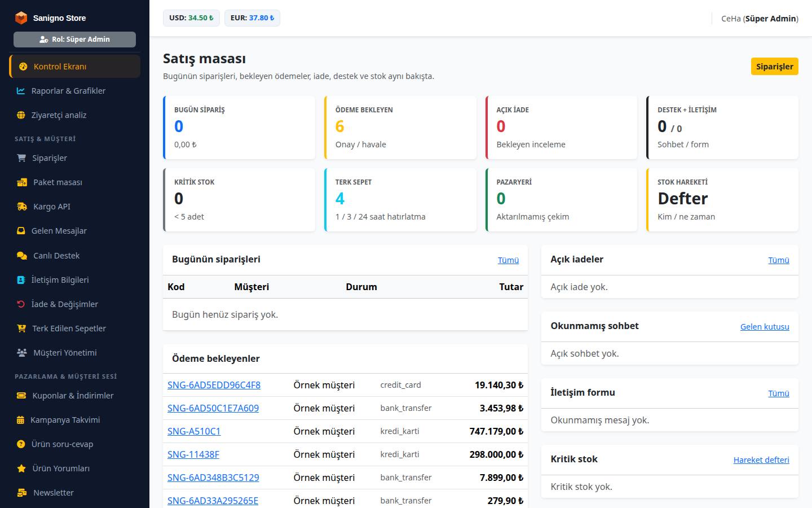Open the Raporlar & Grafikler menu item
This screenshot has width=812, height=508.
pyautogui.click(x=74, y=91)
